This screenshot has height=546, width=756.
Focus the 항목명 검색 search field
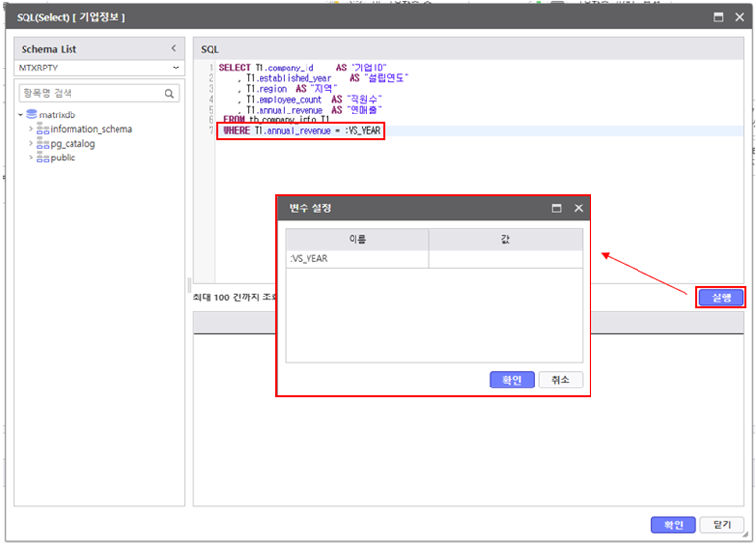(88, 94)
